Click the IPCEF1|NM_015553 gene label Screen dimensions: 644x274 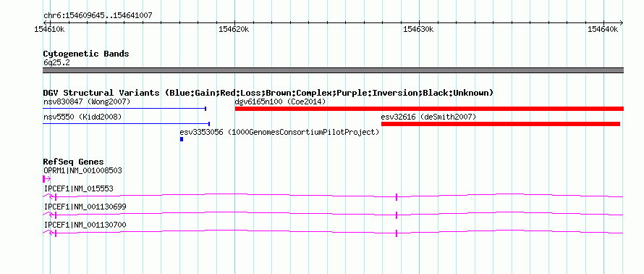(78, 189)
